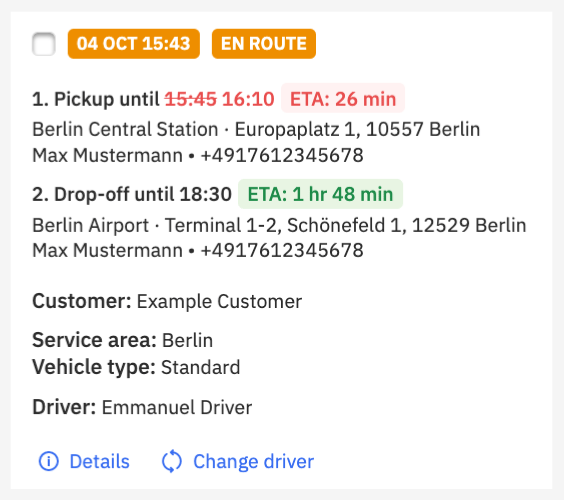Click the 04 OCT 15:43 date badge

tap(133, 44)
